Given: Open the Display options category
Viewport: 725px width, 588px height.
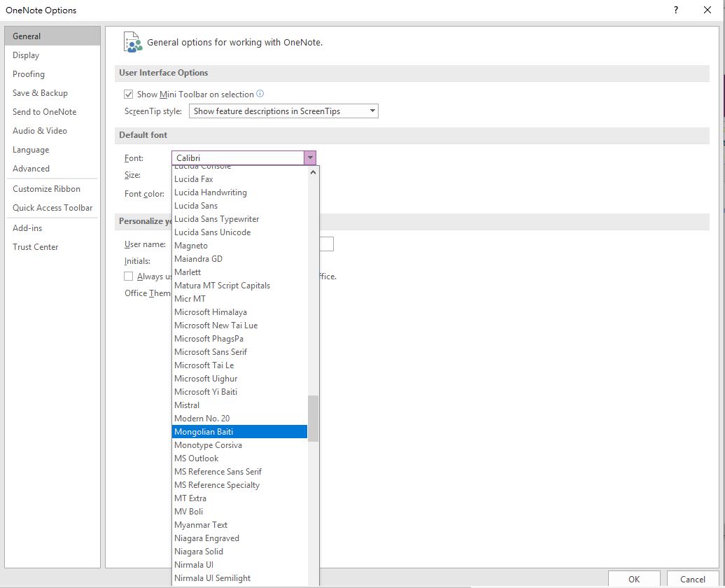Looking at the screenshot, I should coord(52,55).
